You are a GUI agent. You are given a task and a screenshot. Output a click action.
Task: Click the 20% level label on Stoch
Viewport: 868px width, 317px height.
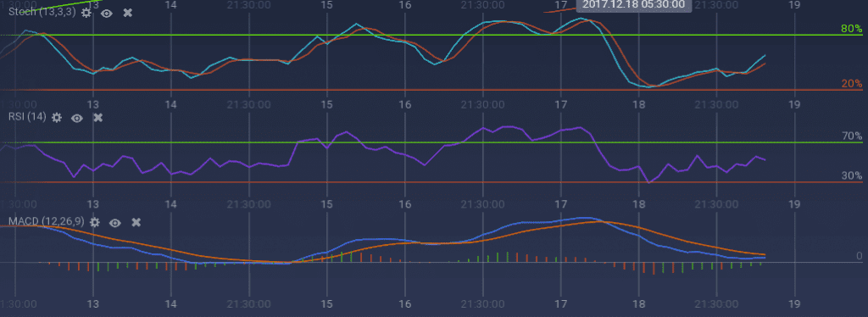852,84
